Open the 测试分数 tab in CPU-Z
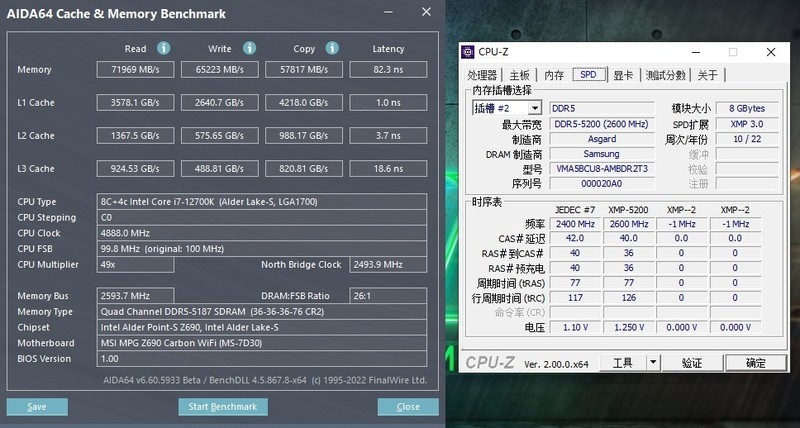Viewport: 800px width, 428px height. (x=665, y=75)
